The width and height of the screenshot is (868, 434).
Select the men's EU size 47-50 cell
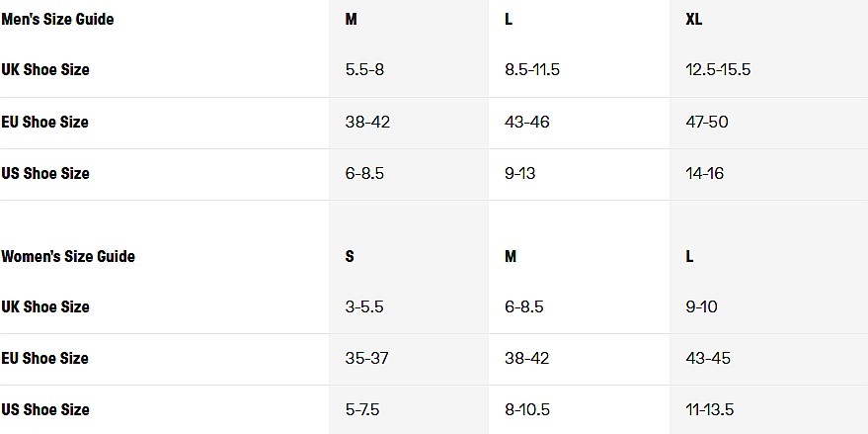coord(706,122)
